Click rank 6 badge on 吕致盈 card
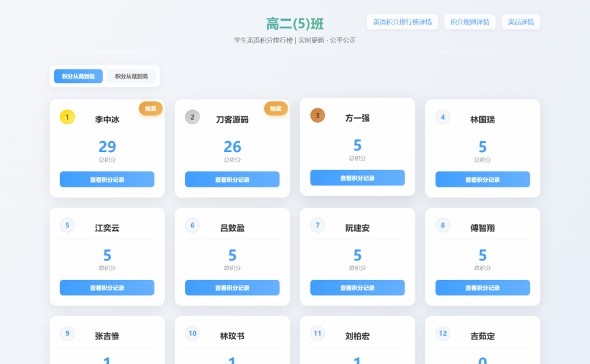The image size is (590, 364). click(192, 225)
